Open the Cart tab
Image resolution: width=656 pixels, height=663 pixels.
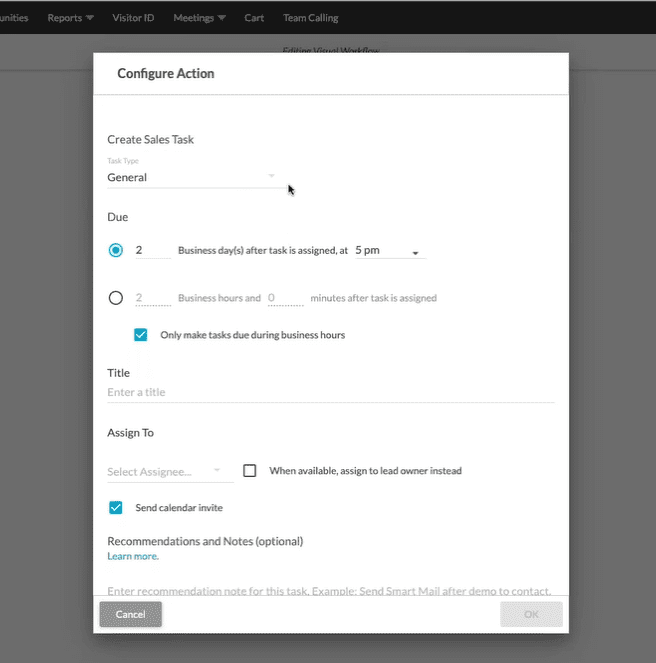pos(254,17)
